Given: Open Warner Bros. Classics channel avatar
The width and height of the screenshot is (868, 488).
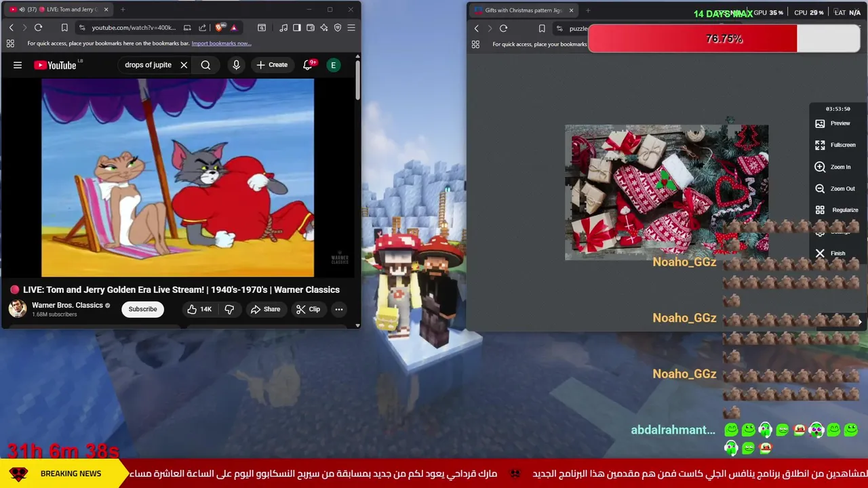Looking at the screenshot, I should point(18,309).
